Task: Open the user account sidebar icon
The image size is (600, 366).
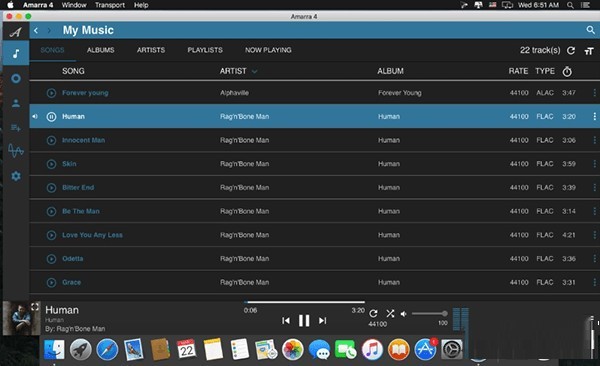Action: tap(16, 103)
